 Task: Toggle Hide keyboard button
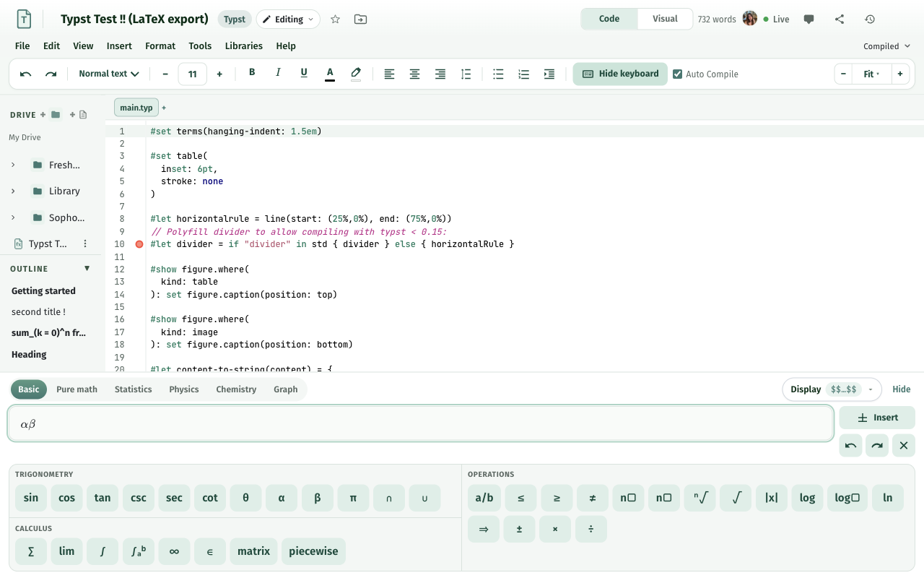tap(620, 74)
